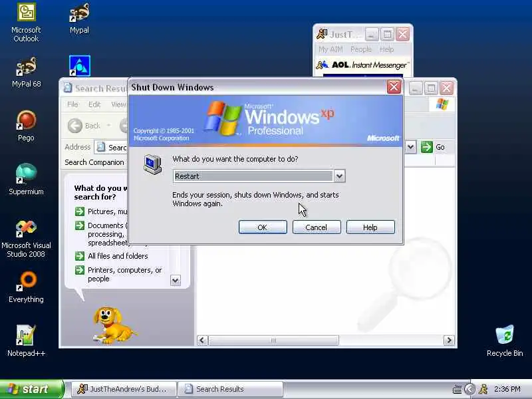The image size is (532, 399).
Task: Select the Mypal desktop shortcut
Action: (x=79, y=19)
